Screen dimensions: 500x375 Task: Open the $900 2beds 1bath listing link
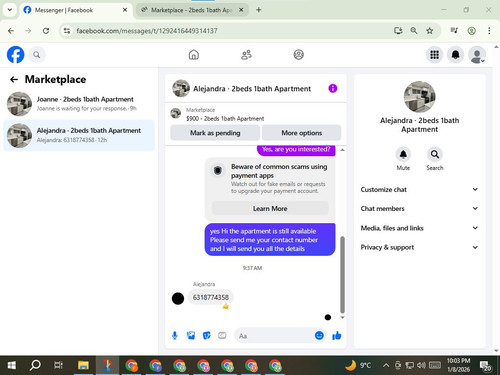tap(225, 118)
